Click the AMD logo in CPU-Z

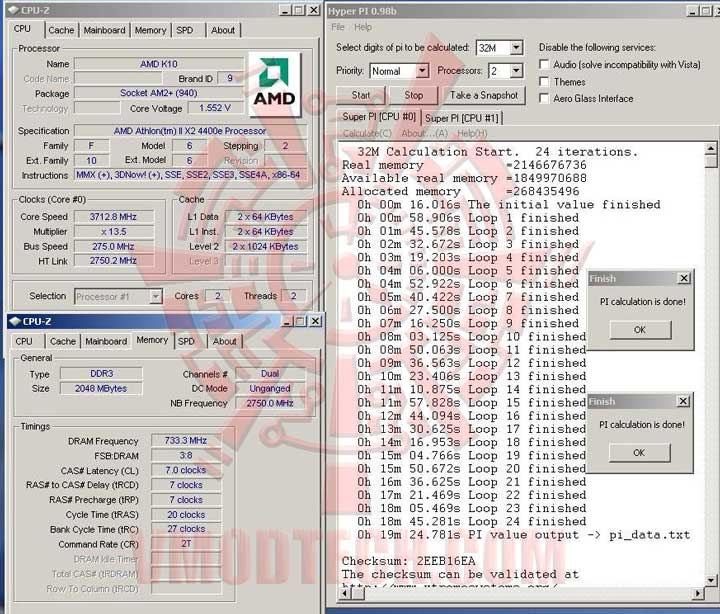tap(275, 84)
